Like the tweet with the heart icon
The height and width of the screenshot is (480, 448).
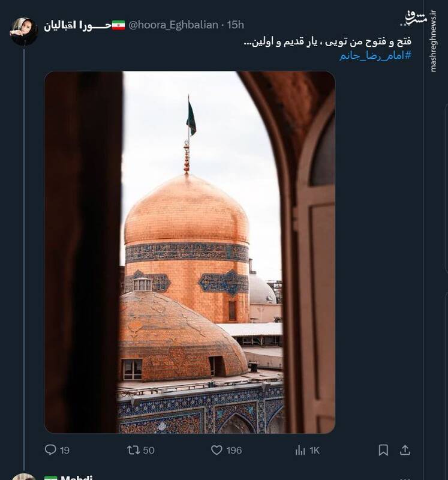tap(217, 449)
